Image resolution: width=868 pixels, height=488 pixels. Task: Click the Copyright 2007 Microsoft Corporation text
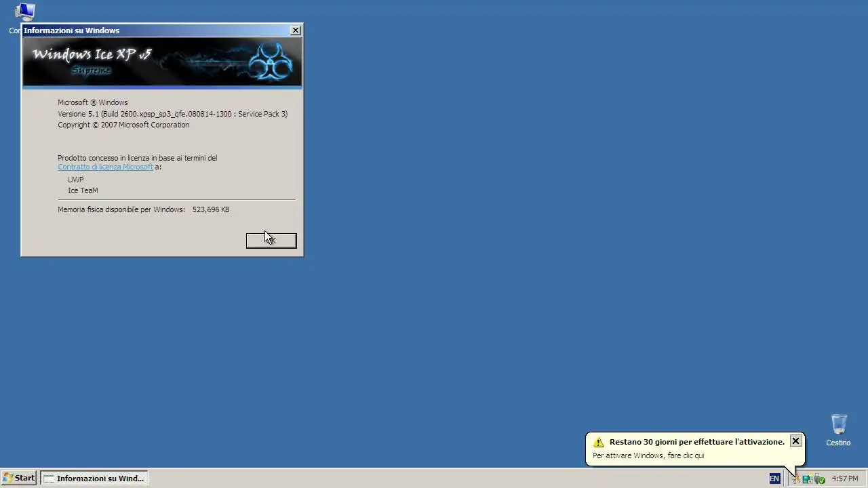coord(123,125)
